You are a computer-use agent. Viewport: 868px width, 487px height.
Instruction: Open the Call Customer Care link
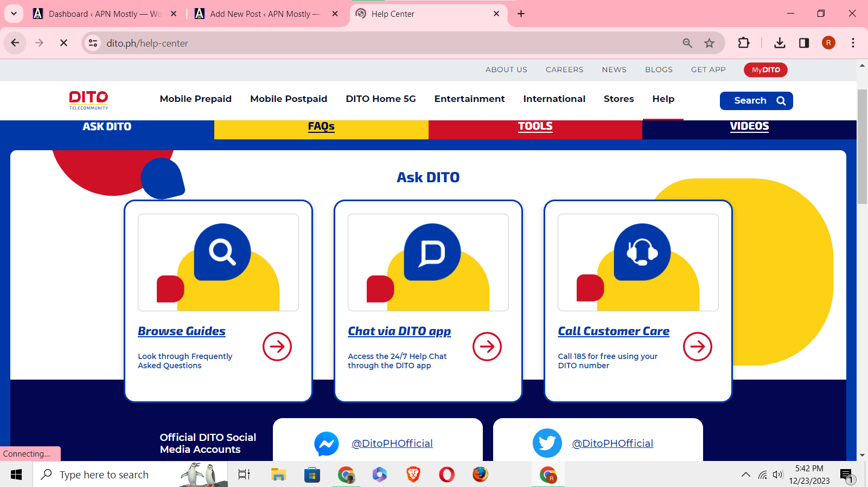point(614,331)
